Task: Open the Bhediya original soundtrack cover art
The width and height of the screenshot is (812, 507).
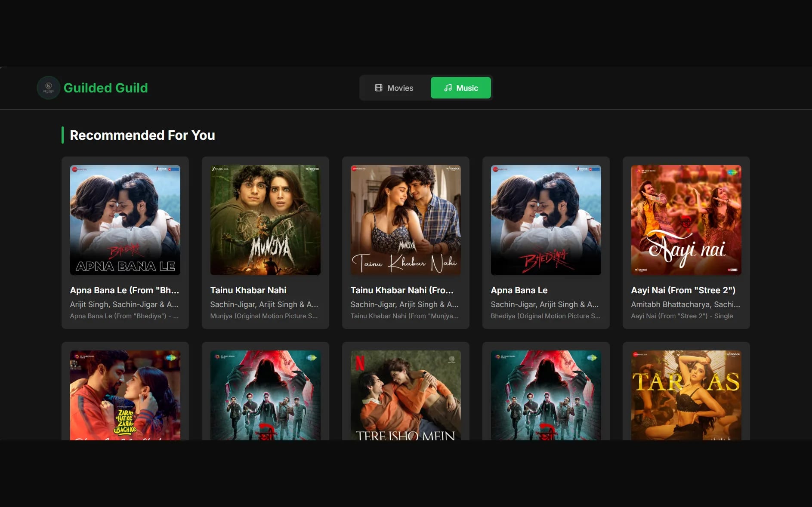Action: tap(546, 220)
